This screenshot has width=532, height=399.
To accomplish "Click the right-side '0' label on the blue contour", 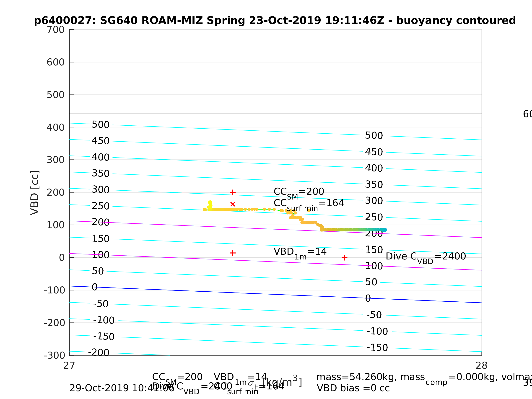I will point(368,298).
